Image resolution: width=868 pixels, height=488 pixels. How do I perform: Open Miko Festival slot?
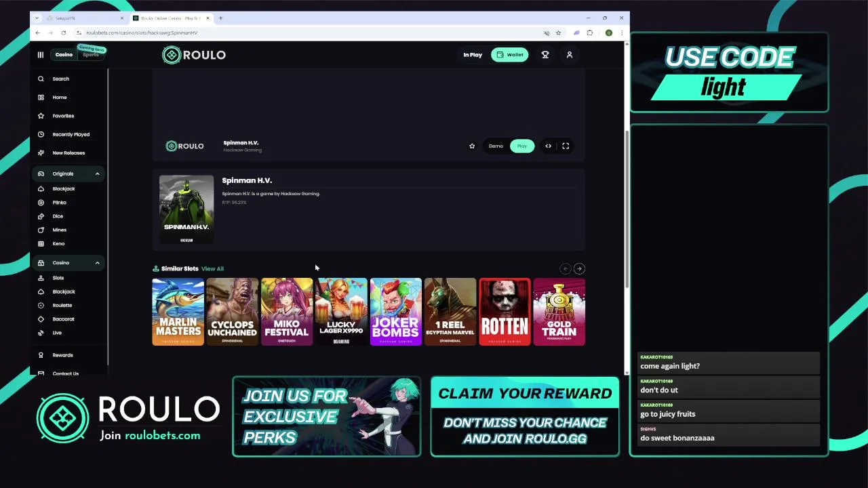coord(287,312)
